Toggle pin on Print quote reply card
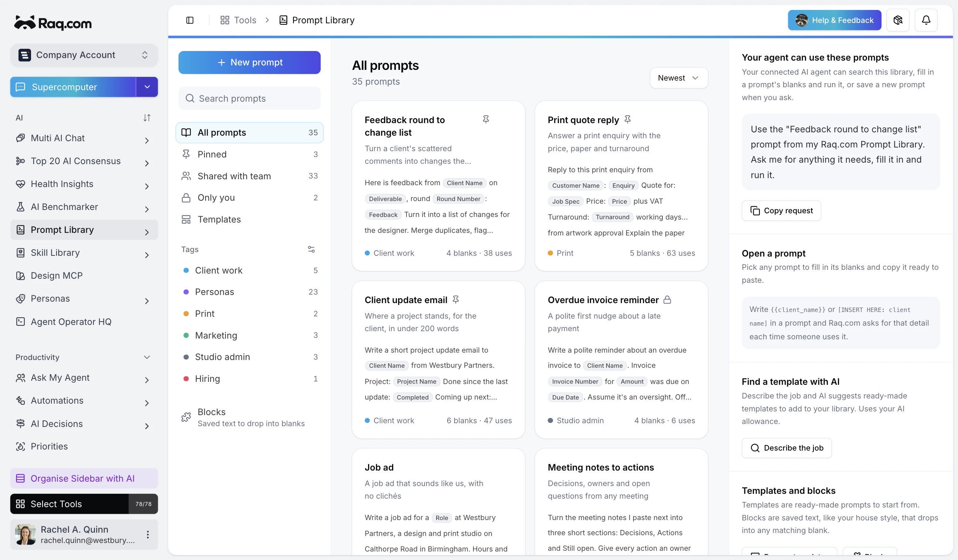The height and width of the screenshot is (560, 958). pos(627,120)
